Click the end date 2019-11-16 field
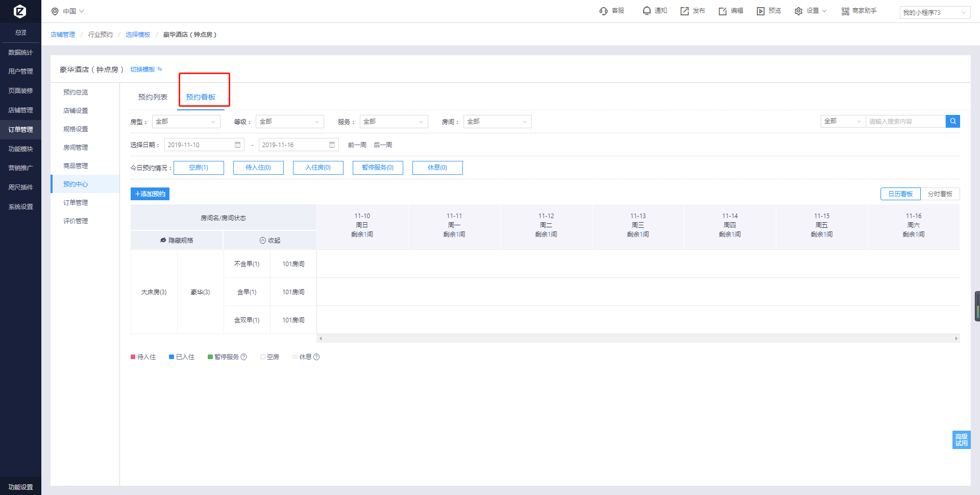This screenshot has height=495, width=980. [299, 145]
